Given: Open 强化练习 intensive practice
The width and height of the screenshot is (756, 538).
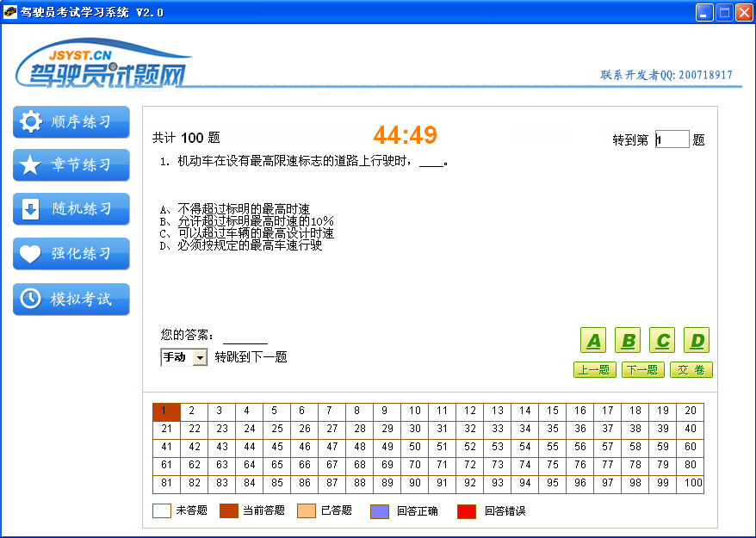Looking at the screenshot, I should [x=71, y=253].
